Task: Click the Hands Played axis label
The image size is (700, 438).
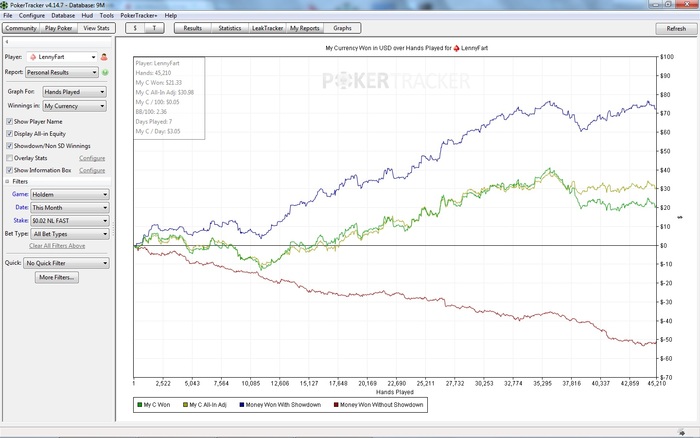Action: tap(395, 392)
